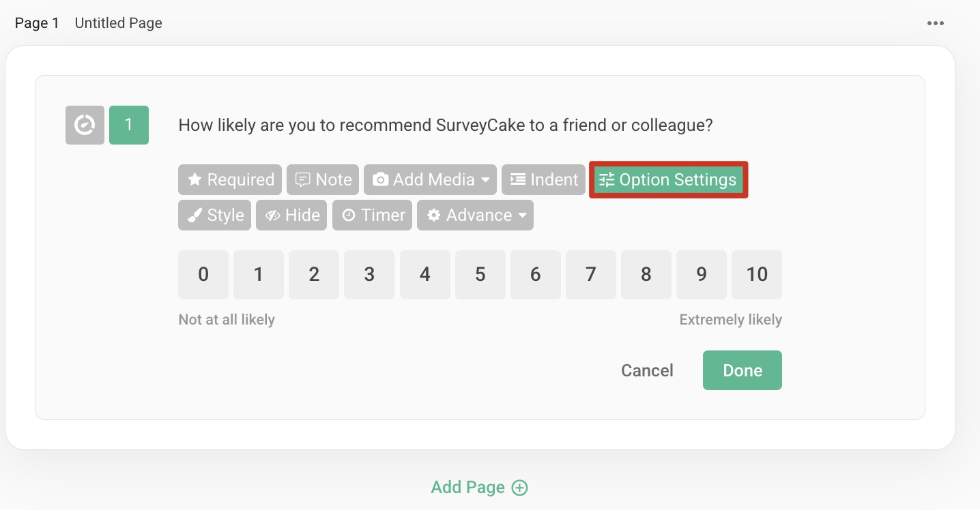
Task: Click the sliders icon in Option Settings
Action: point(607,179)
